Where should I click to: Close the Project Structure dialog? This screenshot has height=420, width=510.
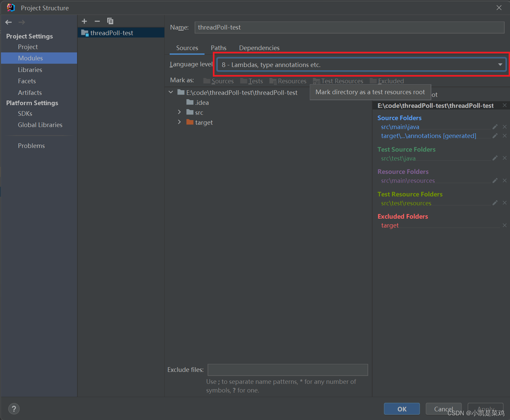click(x=499, y=8)
